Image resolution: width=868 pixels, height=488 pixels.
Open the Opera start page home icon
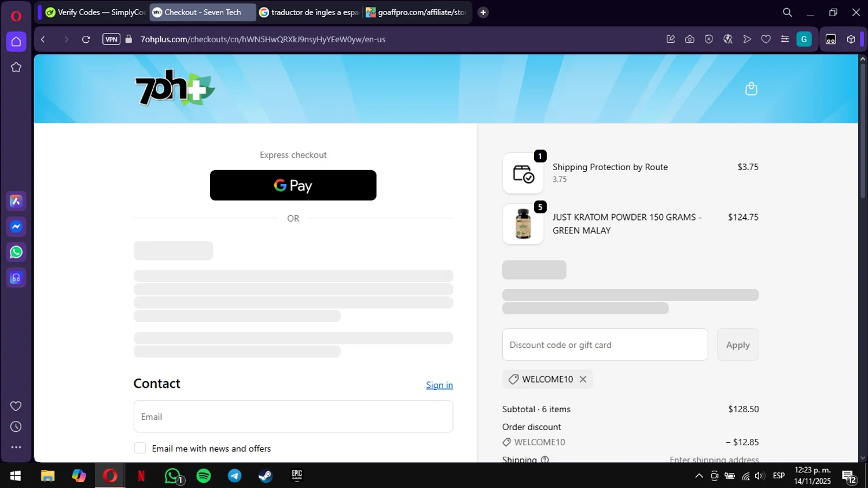16,42
